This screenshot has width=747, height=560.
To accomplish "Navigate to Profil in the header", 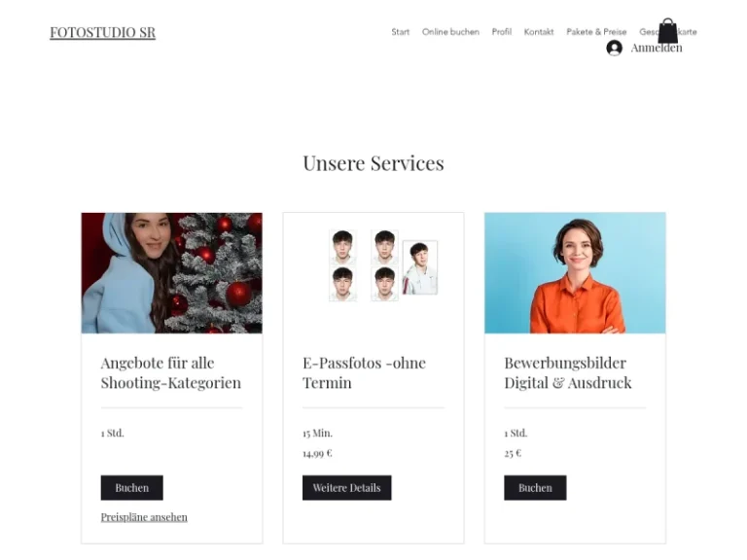I will pyautogui.click(x=502, y=32).
